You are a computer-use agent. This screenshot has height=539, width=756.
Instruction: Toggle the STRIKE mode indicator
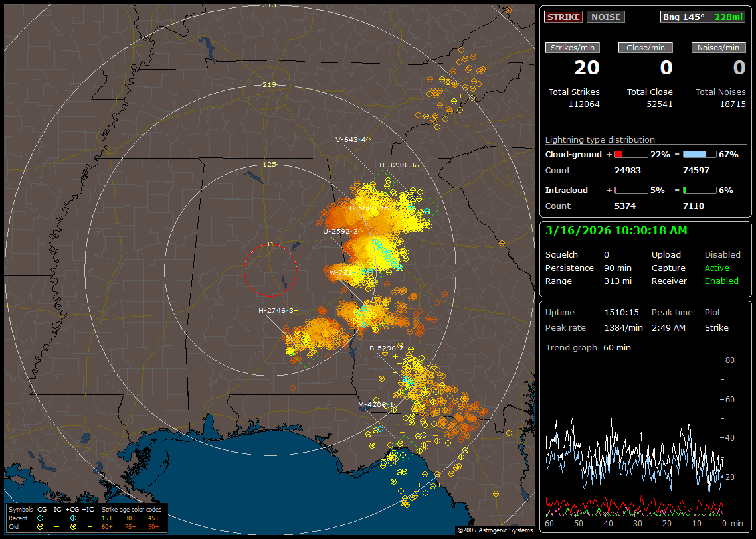563,17
